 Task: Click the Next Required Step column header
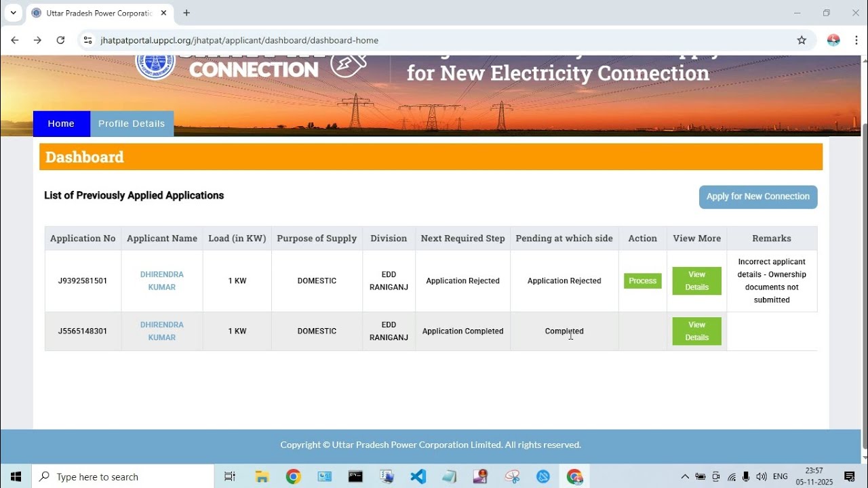click(x=462, y=239)
